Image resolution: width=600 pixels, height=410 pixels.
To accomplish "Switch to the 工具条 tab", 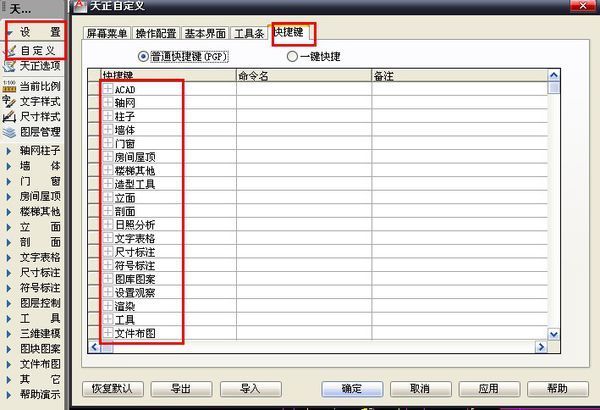I will tap(249, 33).
